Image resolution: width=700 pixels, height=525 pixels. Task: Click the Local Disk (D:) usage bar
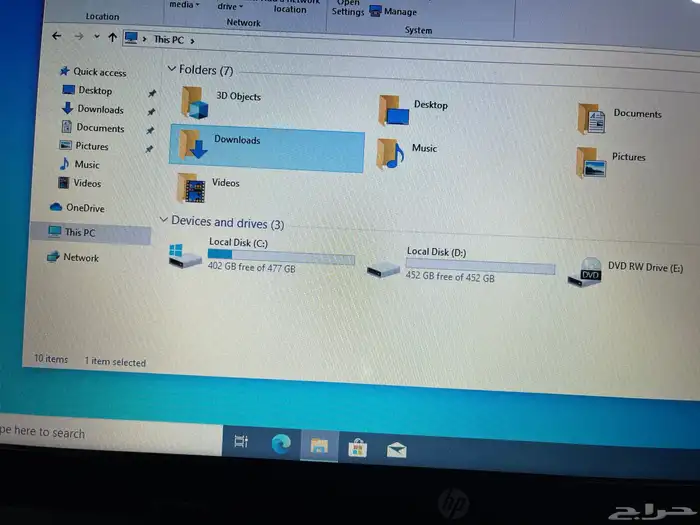pyautogui.click(x=480, y=266)
